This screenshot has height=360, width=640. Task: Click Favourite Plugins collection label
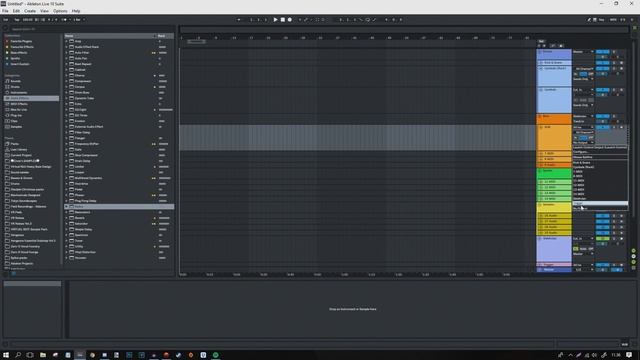(x=21, y=41)
